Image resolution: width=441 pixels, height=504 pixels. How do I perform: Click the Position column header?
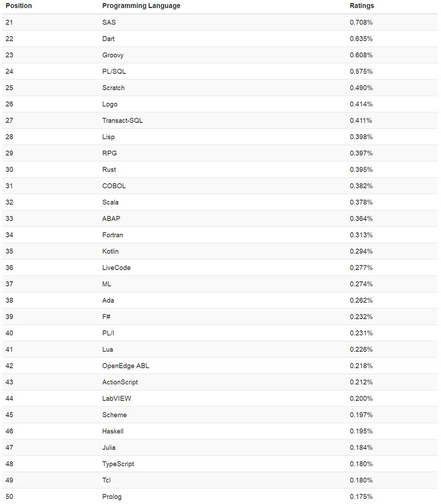[x=19, y=6]
